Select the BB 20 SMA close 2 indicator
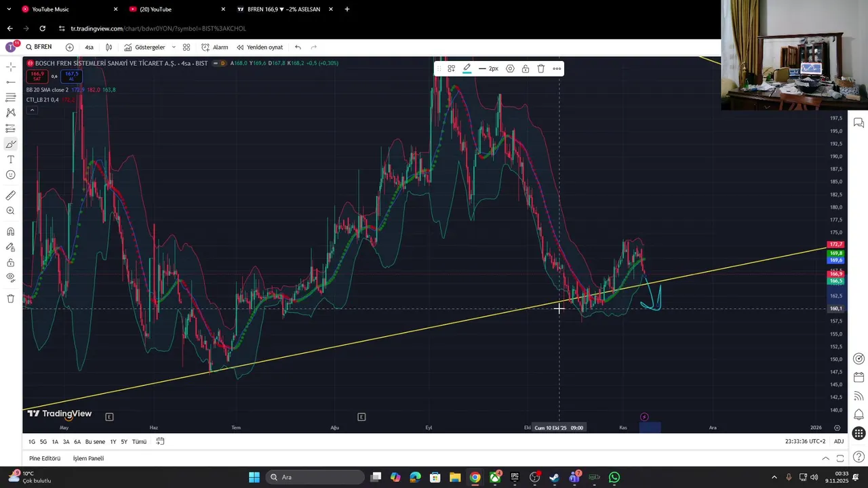Screen dimensions: 868x488 (47, 89)
